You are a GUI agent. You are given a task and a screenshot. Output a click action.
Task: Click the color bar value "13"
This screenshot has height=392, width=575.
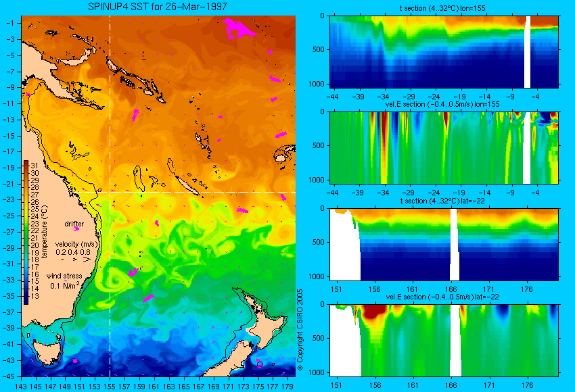[34, 296]
